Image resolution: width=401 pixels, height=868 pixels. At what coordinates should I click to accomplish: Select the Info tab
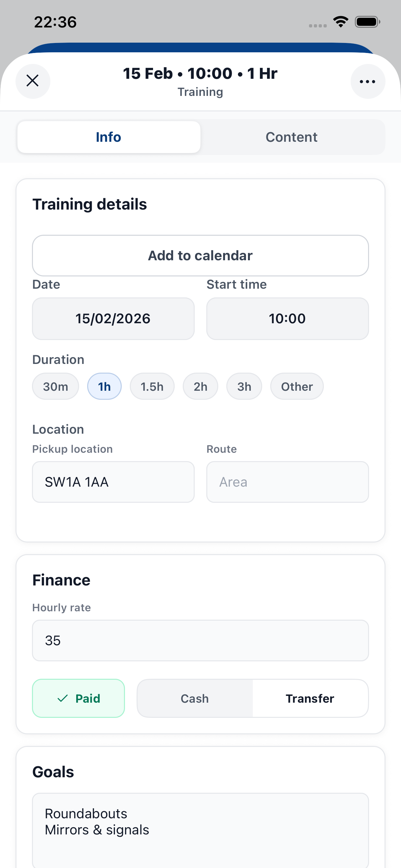point(108,137)
